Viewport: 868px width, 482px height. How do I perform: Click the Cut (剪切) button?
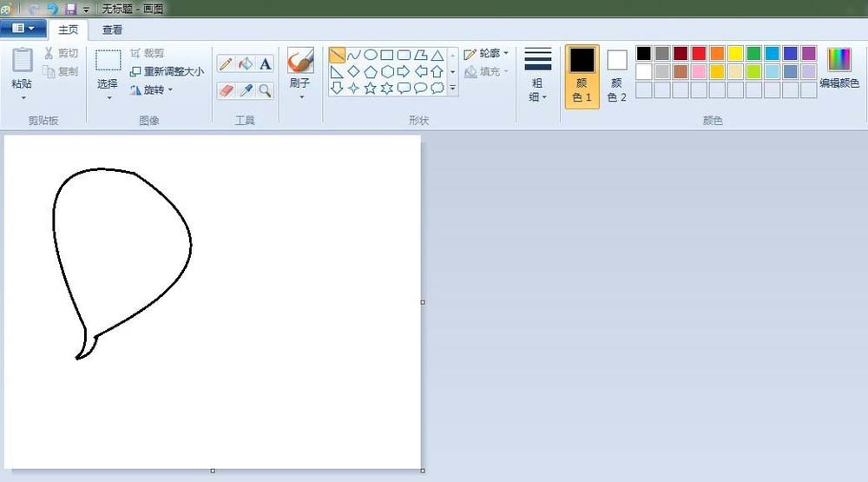[x=62, y=53]
